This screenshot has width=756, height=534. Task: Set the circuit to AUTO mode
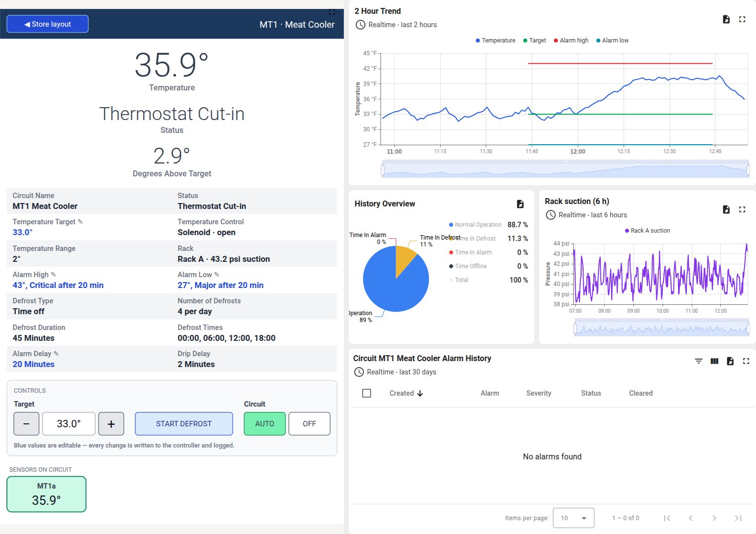tap(265, 424)
